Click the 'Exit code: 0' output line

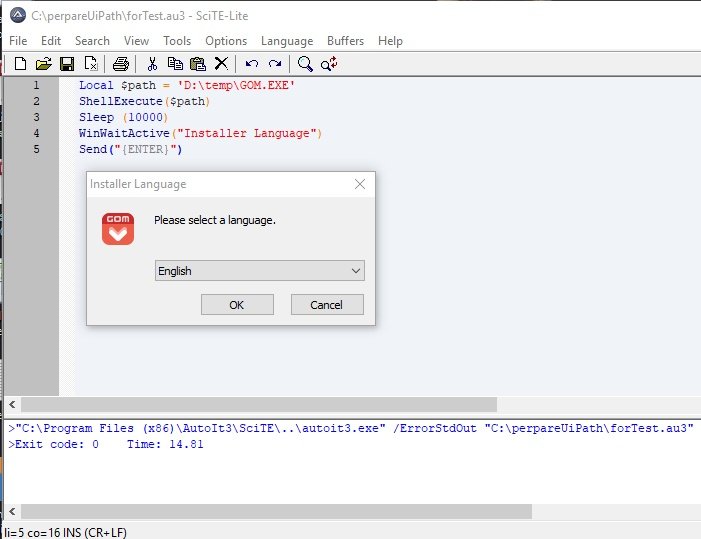click(106, 444)
